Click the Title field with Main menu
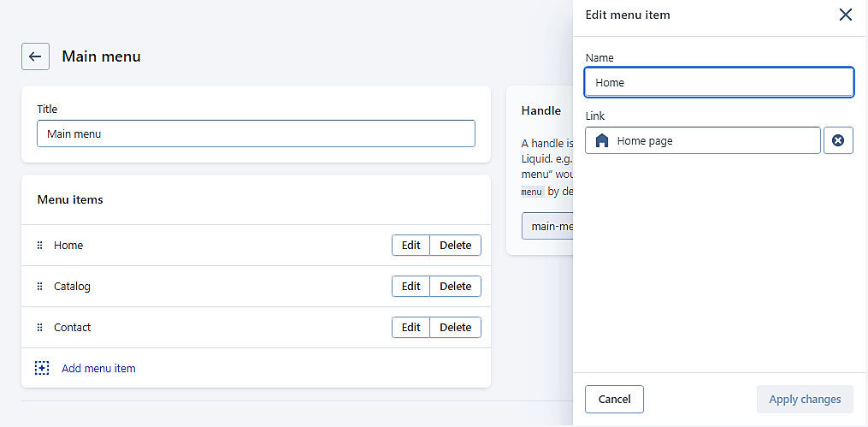Screen dimensions: 868x427 click(256, 133)
